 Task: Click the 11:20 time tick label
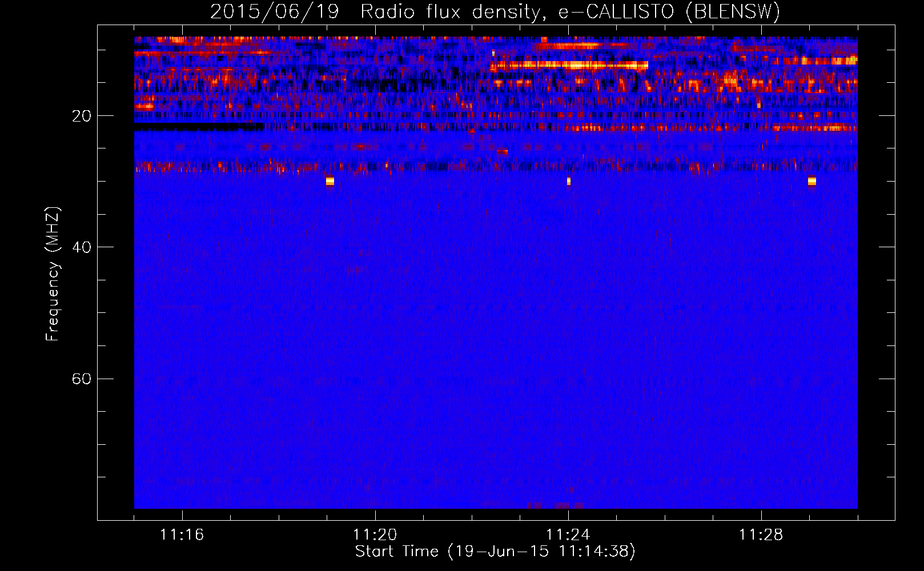tap(375, 534)
